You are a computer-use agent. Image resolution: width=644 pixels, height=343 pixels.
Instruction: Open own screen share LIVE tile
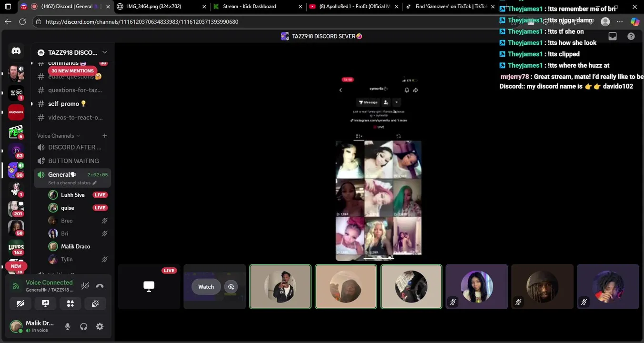tap(149, 287)
